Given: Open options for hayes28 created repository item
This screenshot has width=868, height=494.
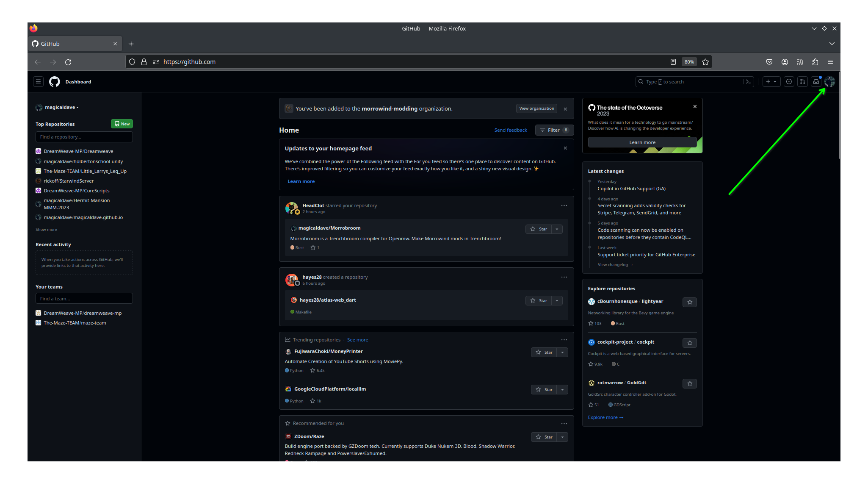Looking at the screenshot, I should (564, 277).
